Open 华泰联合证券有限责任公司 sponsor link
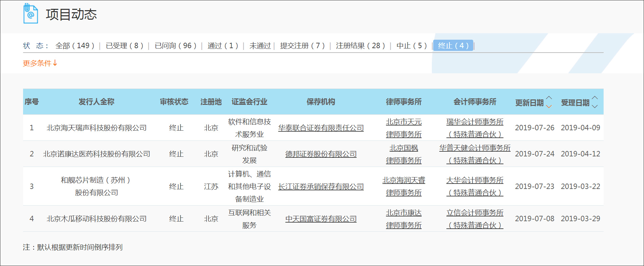644x266 pixels. [x=321, y=128]
